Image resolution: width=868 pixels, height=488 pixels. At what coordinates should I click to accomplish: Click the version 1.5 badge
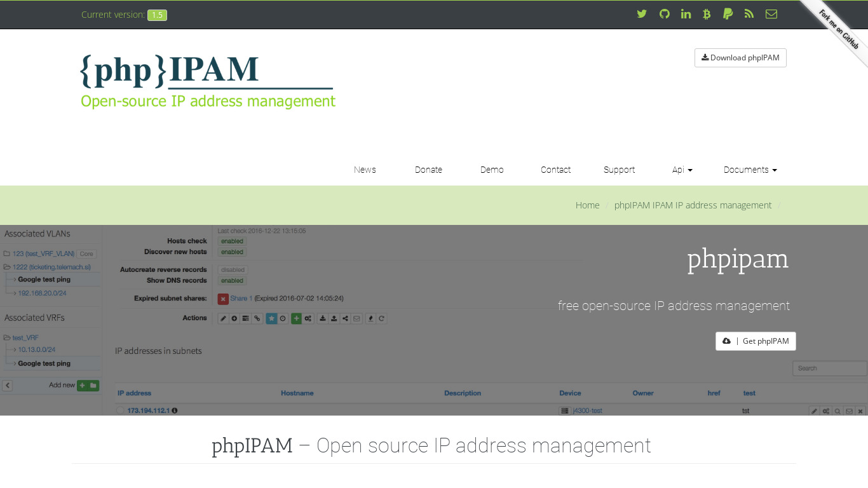(157, 15)
